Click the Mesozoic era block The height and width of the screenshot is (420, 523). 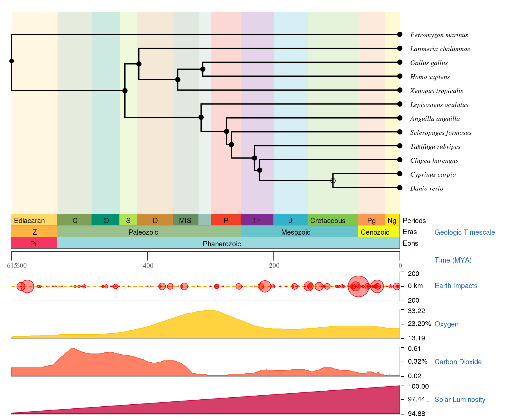(300, 231)
